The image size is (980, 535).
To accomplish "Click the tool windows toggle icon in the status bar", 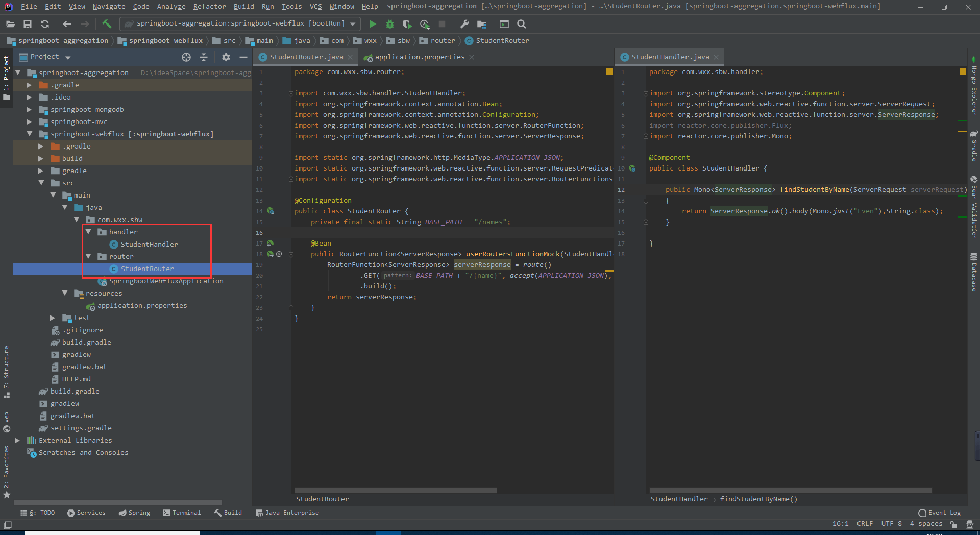I will point(8,525).
